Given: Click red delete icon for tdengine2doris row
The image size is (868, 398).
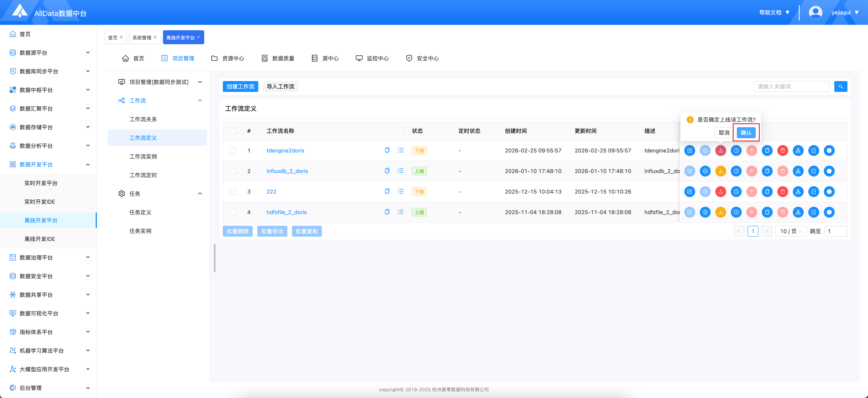Looking at the screenshot, I should pyautogui.click(x=782, y=151).
